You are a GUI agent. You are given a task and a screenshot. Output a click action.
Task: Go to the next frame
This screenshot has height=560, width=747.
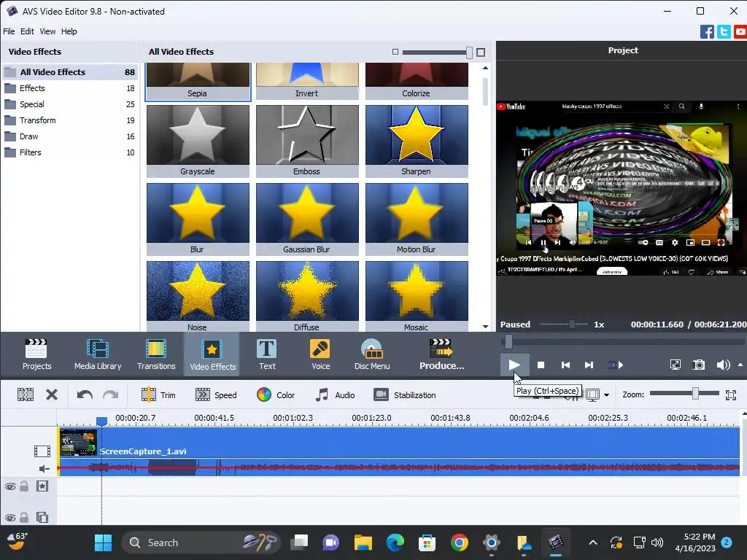tap(589, 365)
